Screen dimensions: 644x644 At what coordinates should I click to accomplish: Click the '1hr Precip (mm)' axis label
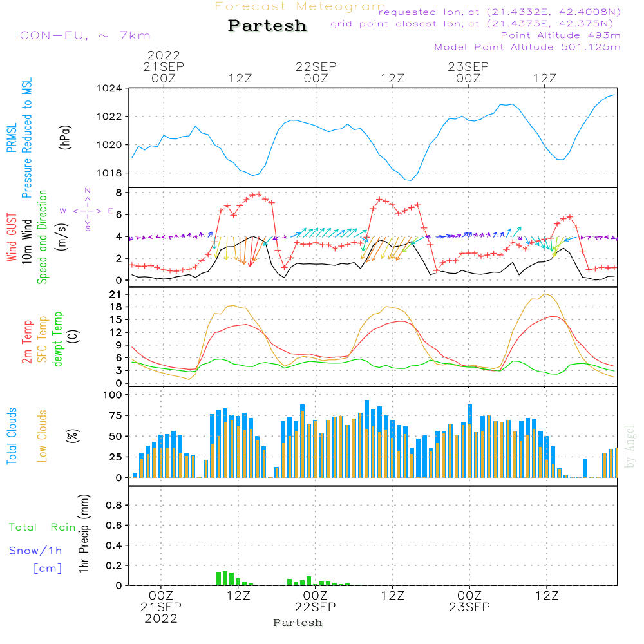[84, 533]
